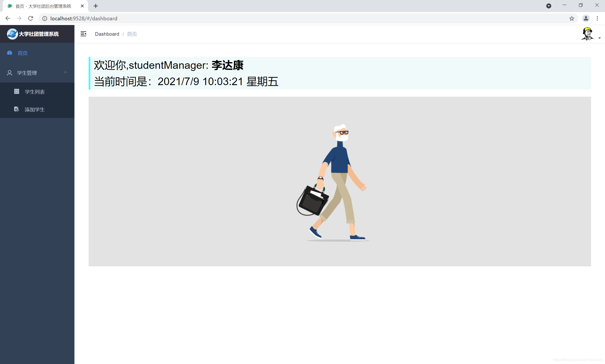Screen dimensions: 605x364
Task: Select the user icon beside 学生管理
Action: 9,73
